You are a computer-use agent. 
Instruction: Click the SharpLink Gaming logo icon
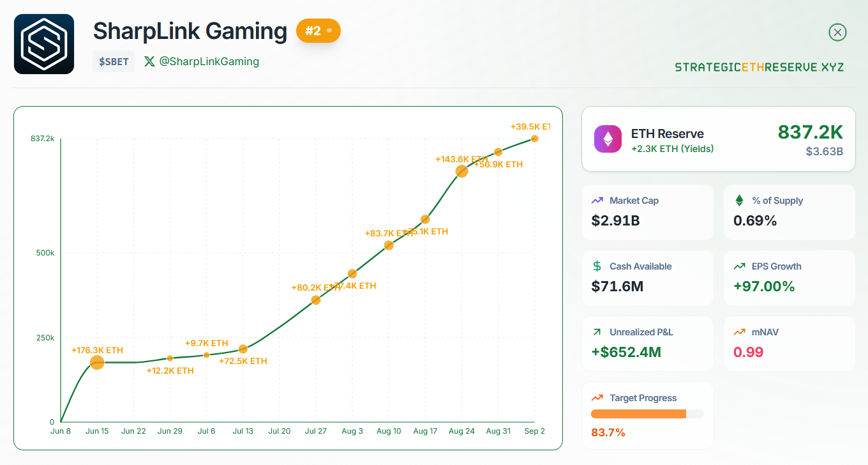click(44, 44)
